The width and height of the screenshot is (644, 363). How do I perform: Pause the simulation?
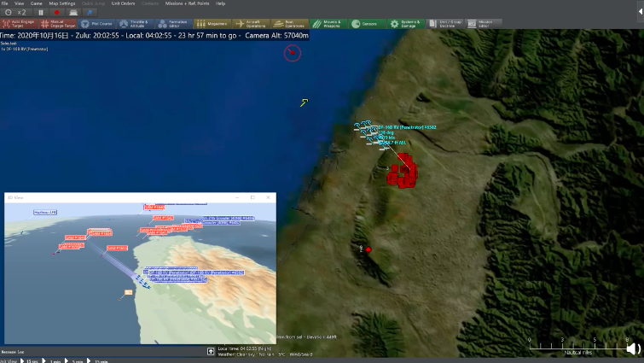40,13
